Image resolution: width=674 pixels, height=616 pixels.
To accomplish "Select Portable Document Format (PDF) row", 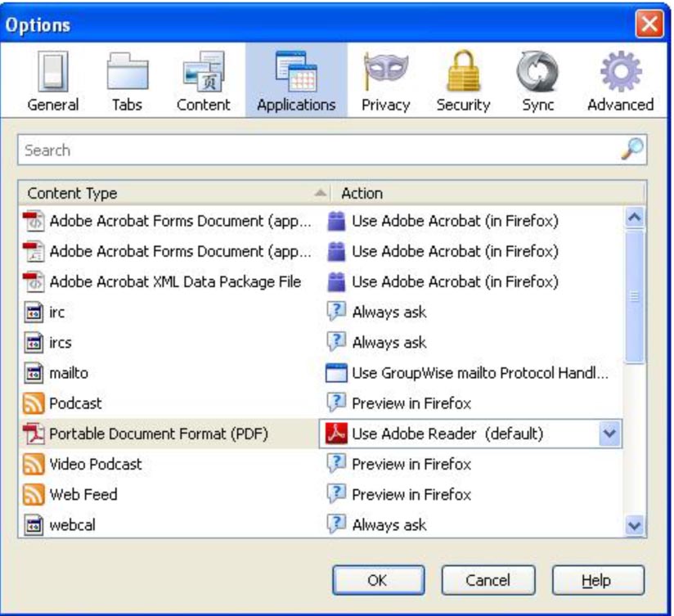I will (x=321, y=434).
